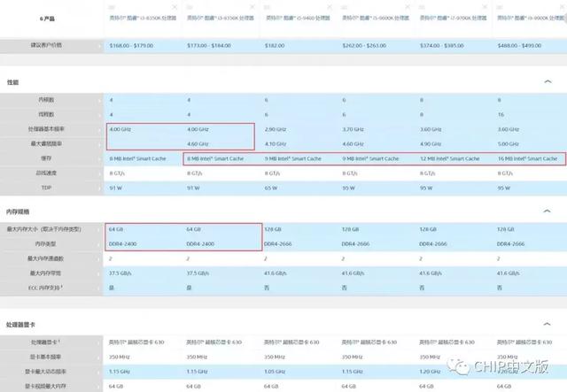Remove the i3 column priced $173.00 - $184.00
567x392 pixels.
[252, 7]
